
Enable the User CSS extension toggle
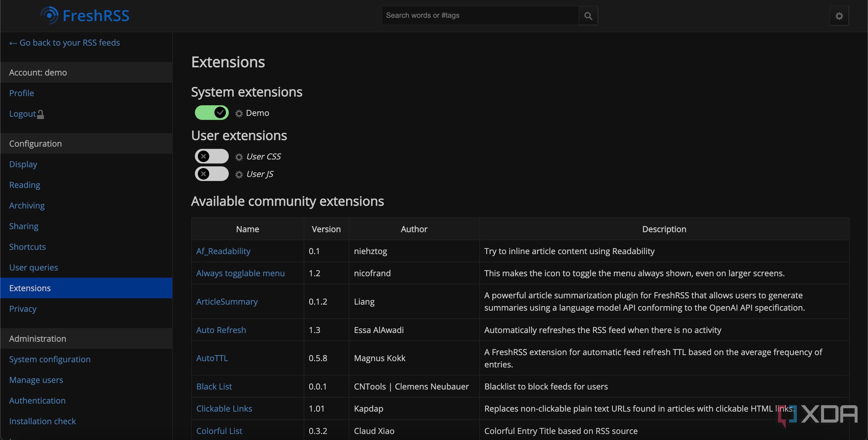point(212,156)
